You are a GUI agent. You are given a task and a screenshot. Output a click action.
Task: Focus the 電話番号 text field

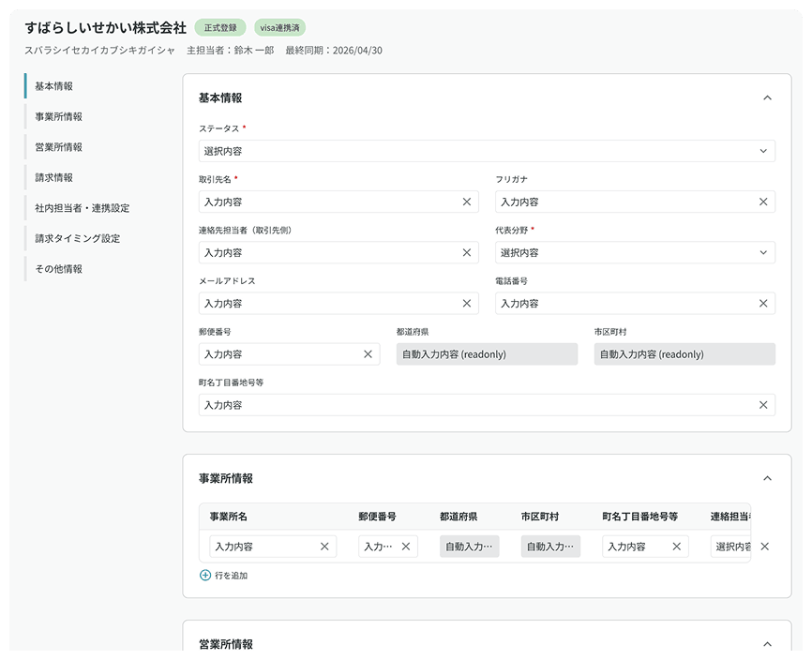(635, 304)
